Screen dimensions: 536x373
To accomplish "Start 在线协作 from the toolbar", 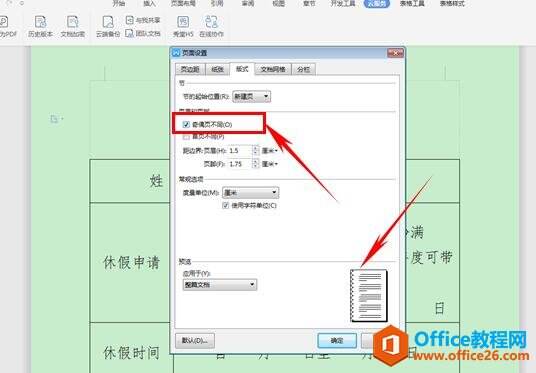I will [x=211, y=26].
